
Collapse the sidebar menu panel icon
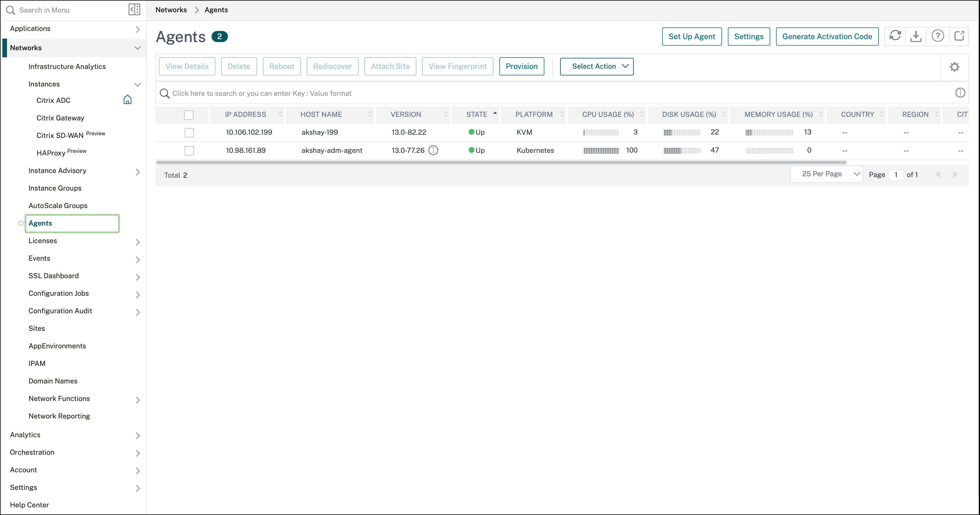point(134,10)
